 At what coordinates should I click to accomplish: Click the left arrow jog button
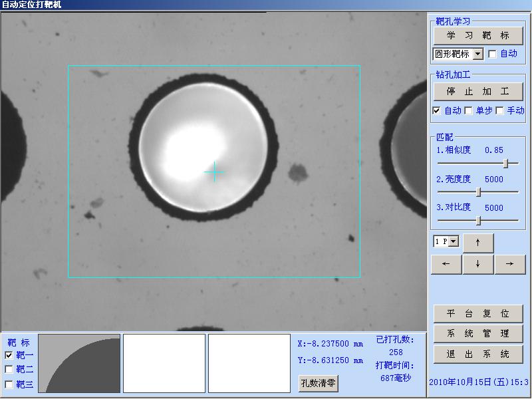pos(446,263)
